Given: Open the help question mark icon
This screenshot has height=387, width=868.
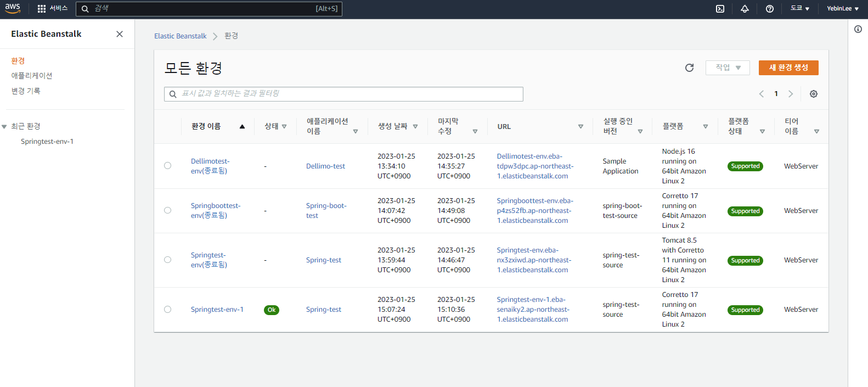Looking at the screenshot, I should 770,9.
